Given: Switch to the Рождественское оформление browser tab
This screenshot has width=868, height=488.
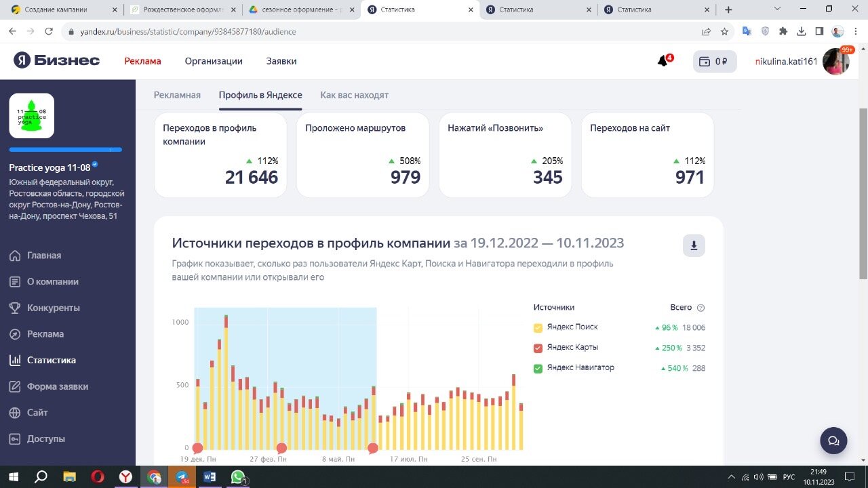Looking at the screenshot, I should click(x=183, y=9).
